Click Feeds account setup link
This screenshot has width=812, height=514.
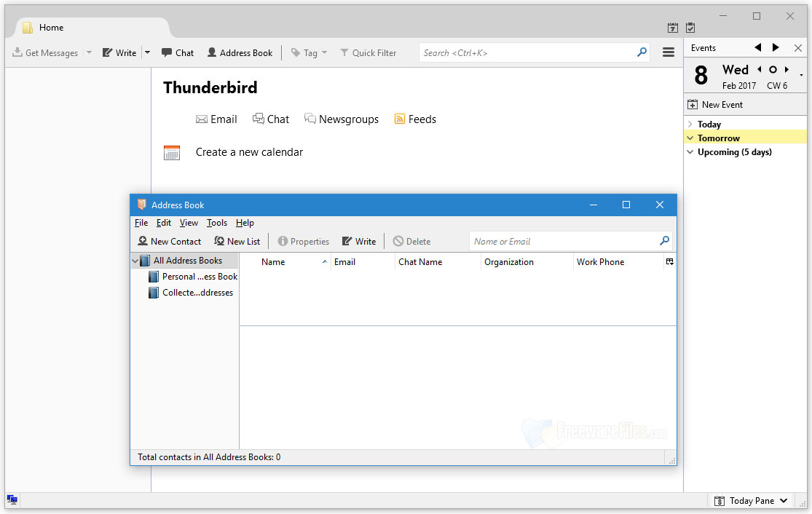coord(415,119)
